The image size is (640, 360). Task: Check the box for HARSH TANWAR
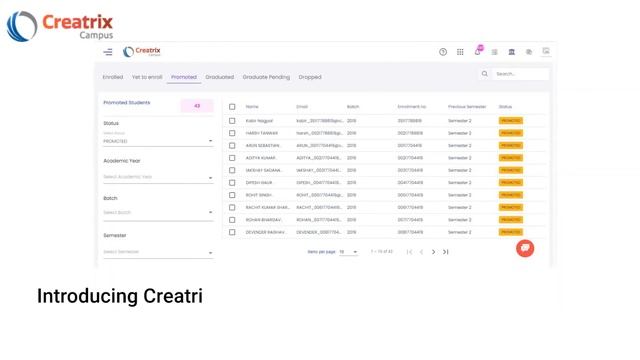click(x=232, y=133)
